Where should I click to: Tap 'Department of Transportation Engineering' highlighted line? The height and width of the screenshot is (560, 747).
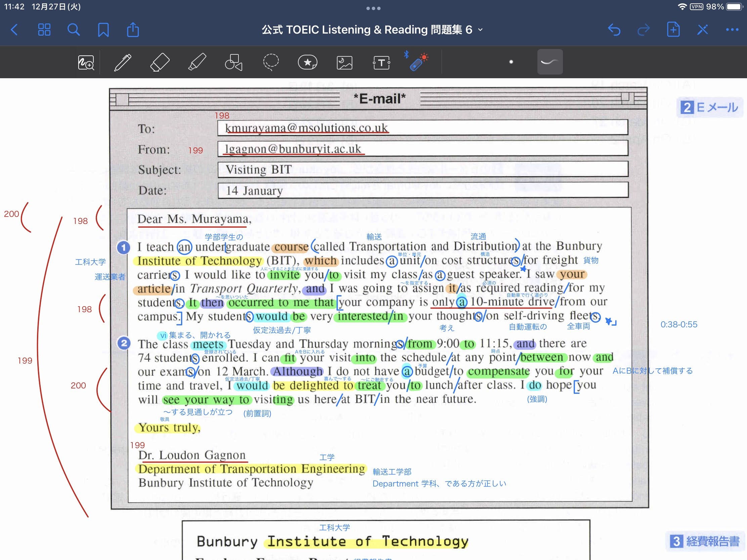click(252, 469)
